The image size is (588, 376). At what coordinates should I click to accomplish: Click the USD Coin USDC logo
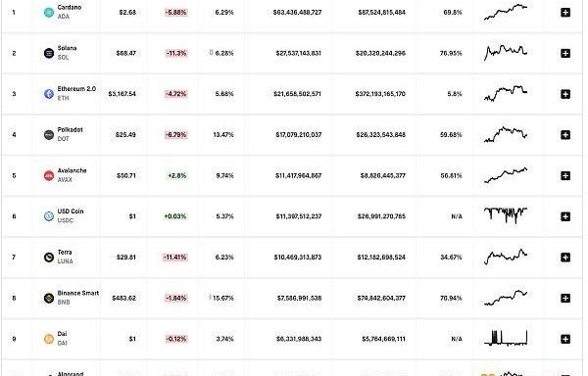point(49,216)
